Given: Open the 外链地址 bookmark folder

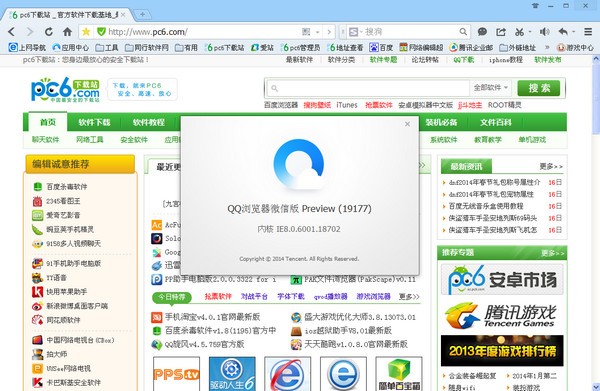Looking at the screenshot, I should [x=518, y=47].
